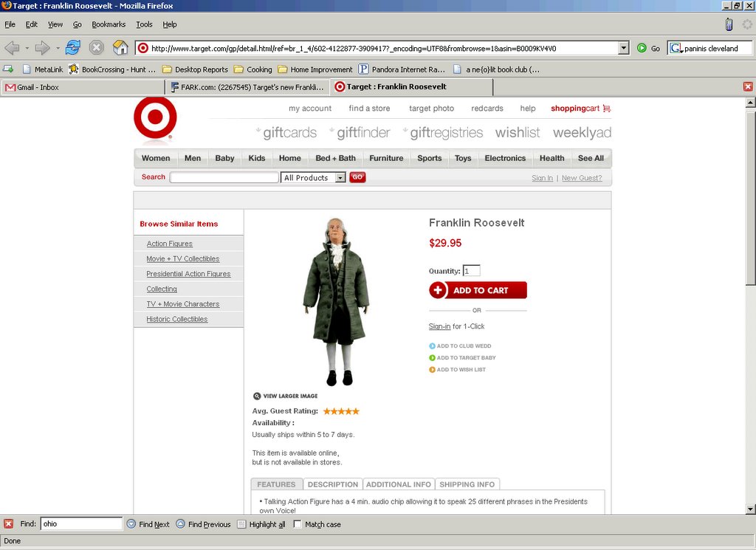Click the magnifier View Larger Image icon
Viewport: 756px width, 550px height.
(257, 396)
